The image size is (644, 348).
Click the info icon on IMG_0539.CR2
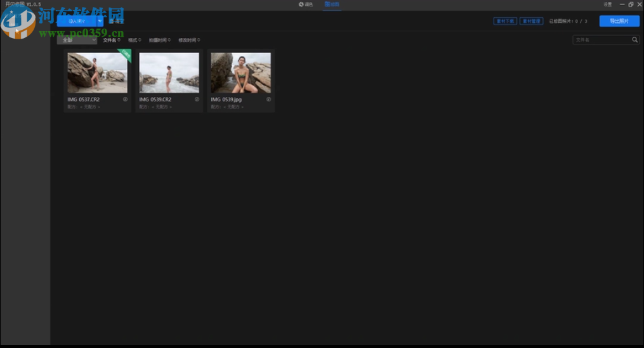click(197, 100)
